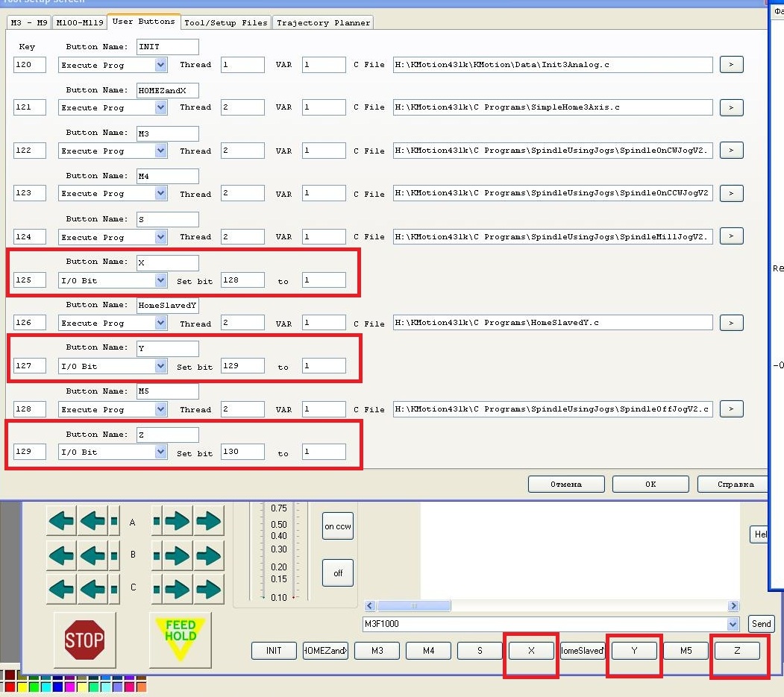
Task: Expand the M3F1000 command history dropdown
Action: point(733,623)
